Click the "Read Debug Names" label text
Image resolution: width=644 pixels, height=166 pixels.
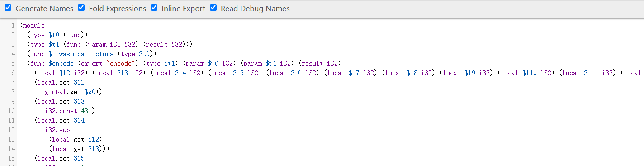point(255,9)
